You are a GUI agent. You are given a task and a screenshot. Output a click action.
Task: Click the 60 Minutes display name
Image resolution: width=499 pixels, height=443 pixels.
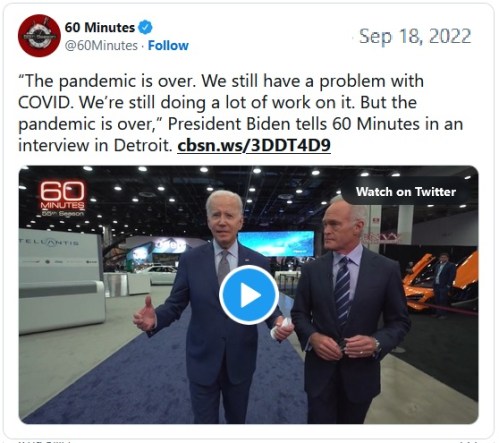tap(100, 27)
